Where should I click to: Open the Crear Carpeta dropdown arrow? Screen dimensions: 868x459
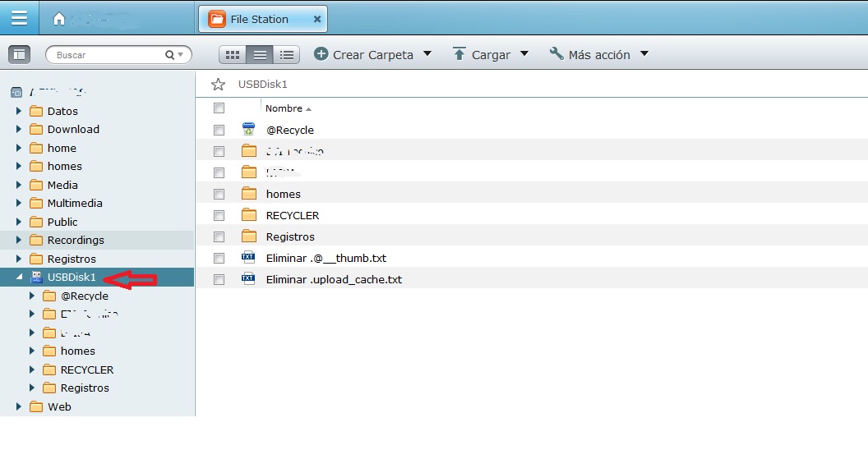[x=427, y=54]
